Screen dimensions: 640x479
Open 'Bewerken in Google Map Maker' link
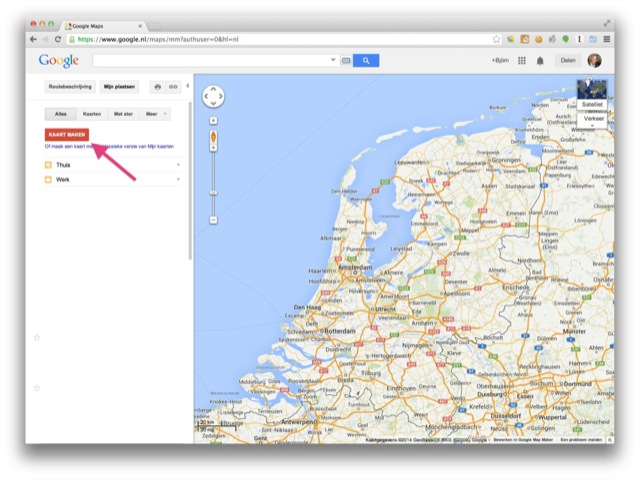point(523,440)
